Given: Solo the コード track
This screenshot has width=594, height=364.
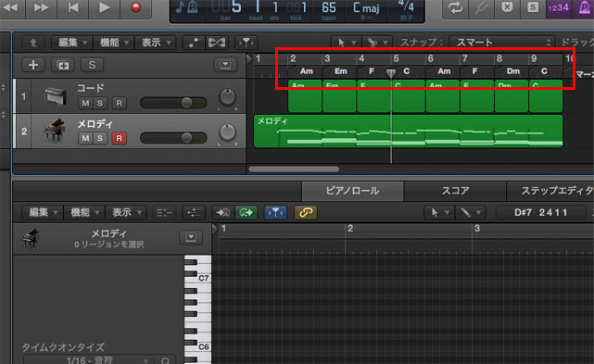Looking at the screenshot, I should point(100,103).
